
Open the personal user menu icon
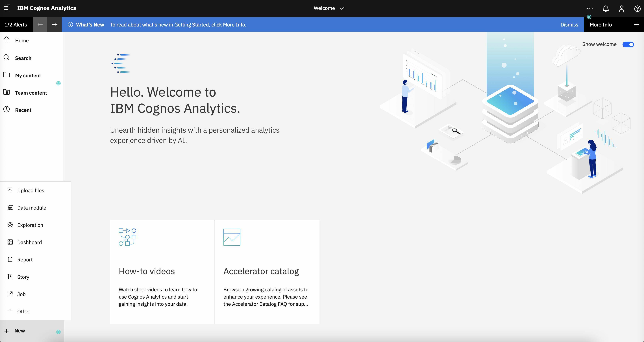(621, 9)
